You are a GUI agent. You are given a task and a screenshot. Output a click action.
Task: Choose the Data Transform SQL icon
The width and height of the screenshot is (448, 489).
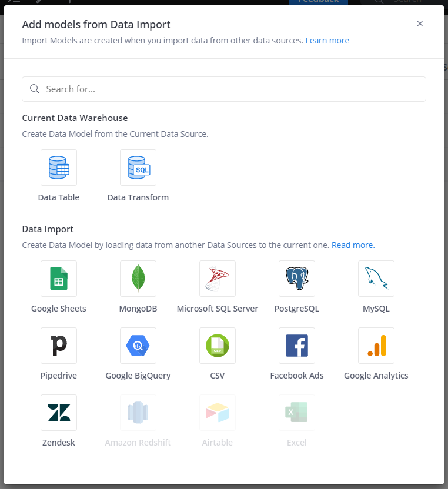point(138,168)
